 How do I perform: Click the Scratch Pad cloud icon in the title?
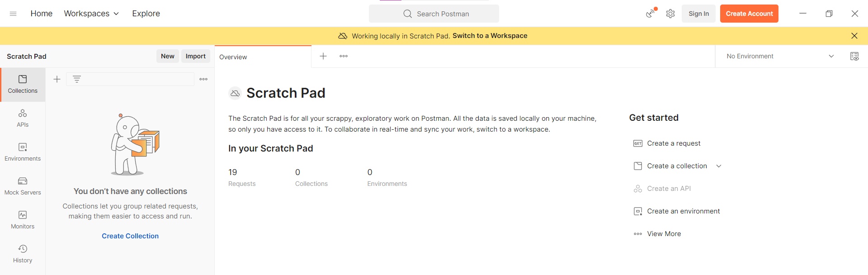[235, 93]
